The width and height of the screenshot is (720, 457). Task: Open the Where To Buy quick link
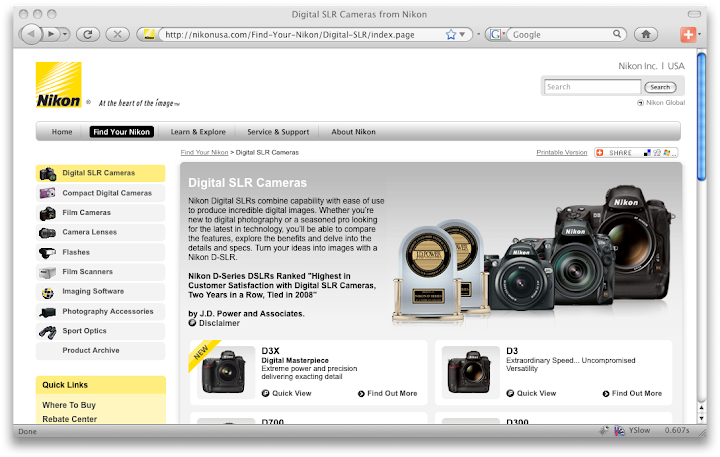point(69,405)
